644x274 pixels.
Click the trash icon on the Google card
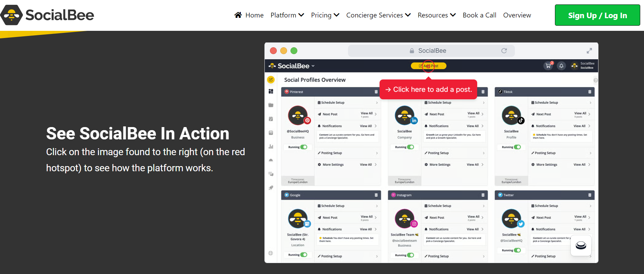(x=376, y=195)
